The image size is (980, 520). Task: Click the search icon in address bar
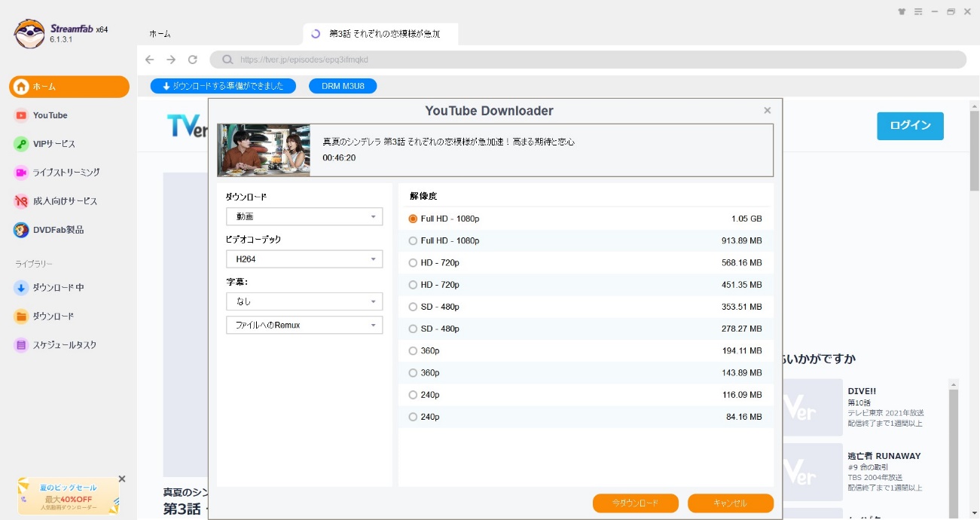(x=227, y=60)
